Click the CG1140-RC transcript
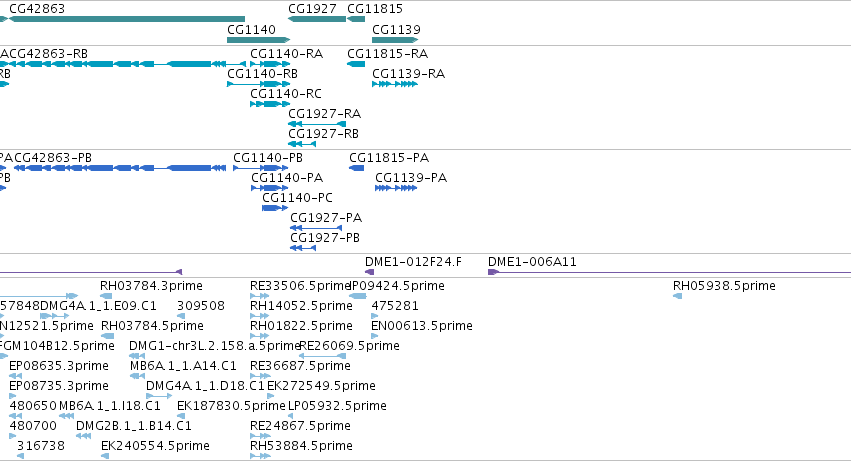Image resolution: width=851 pixels, height=461 pixels. point(270,104)
